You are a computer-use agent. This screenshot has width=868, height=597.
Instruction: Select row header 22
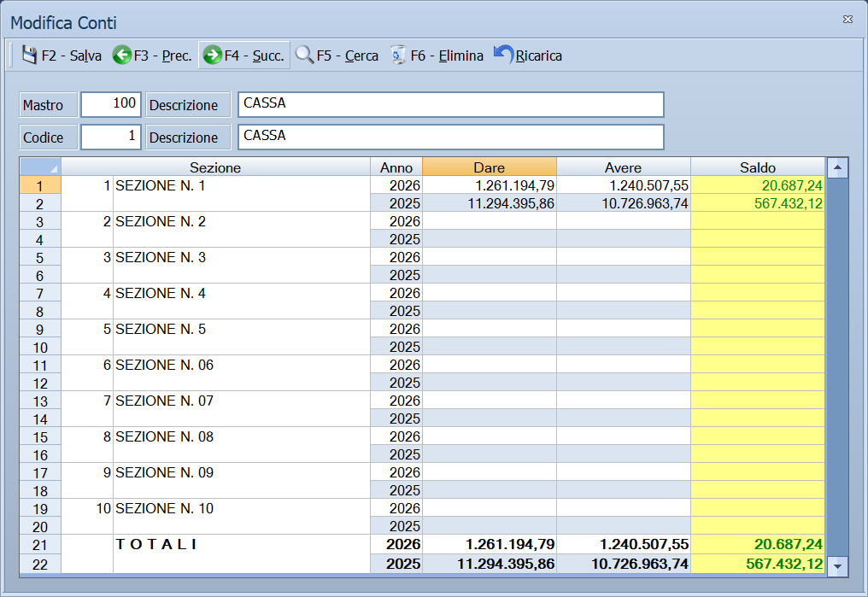click(x=40, y=565)
